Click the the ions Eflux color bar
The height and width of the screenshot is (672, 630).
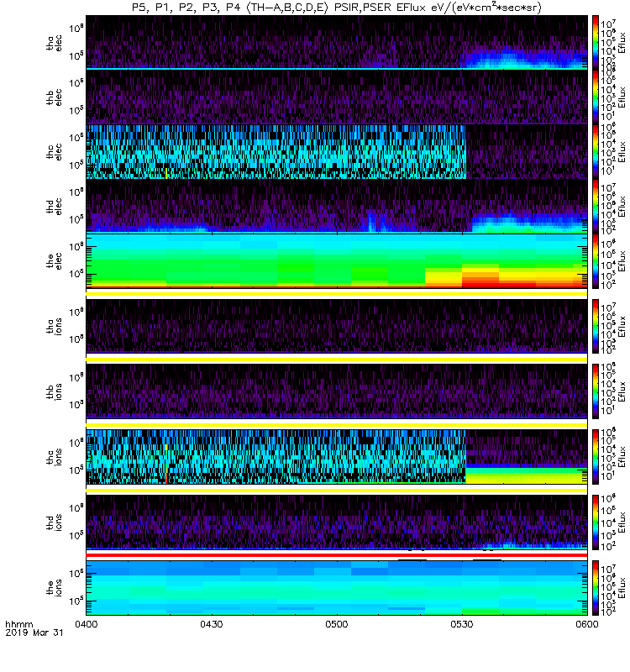coord(596,587)
